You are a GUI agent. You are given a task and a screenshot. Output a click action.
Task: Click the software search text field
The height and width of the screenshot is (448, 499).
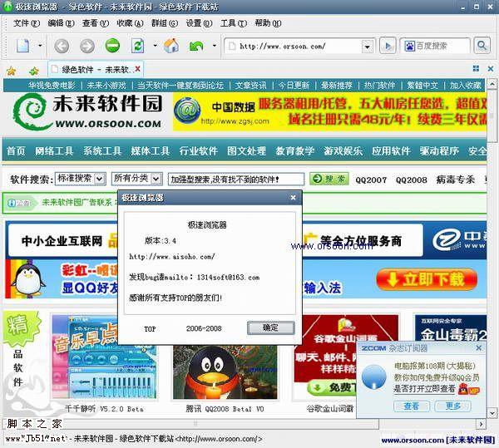point(236,179)
